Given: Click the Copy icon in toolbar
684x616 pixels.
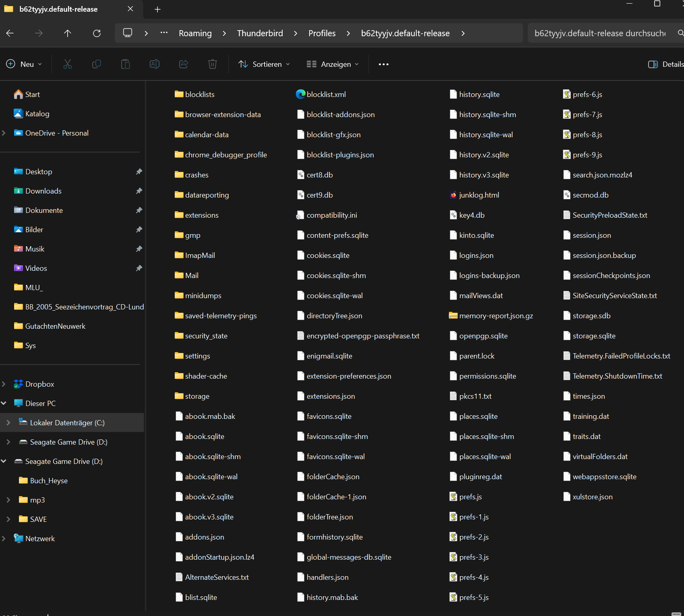Looking at the screenshot, I should point(97,64).
